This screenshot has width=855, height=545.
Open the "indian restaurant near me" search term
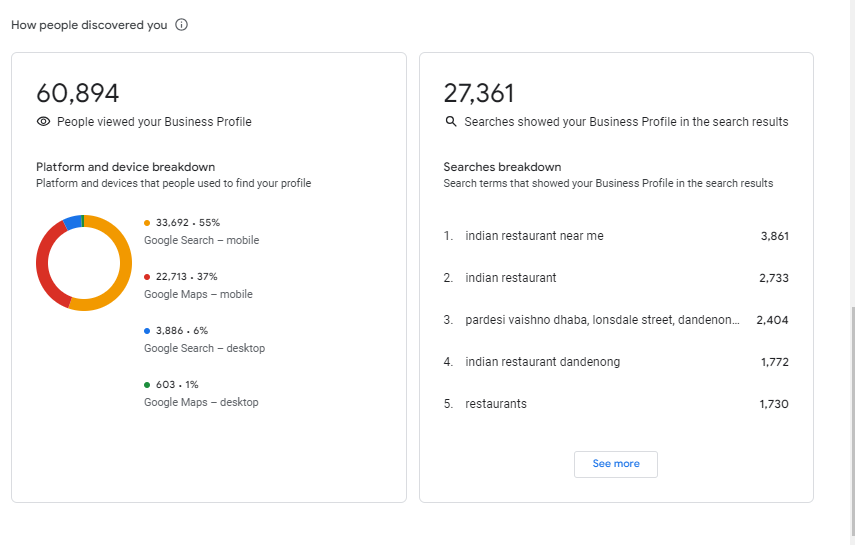[534, 236]
